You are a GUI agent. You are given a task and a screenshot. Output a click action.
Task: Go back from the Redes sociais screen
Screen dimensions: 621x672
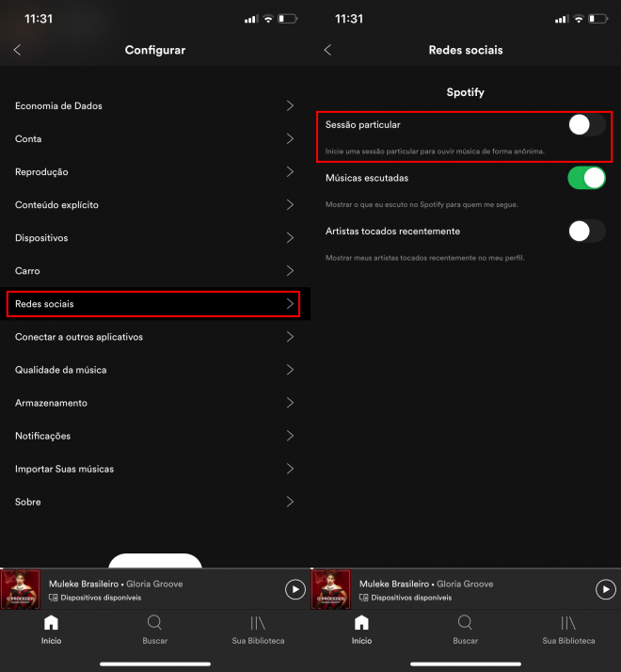pyautogui.click(x=327, y=50)
